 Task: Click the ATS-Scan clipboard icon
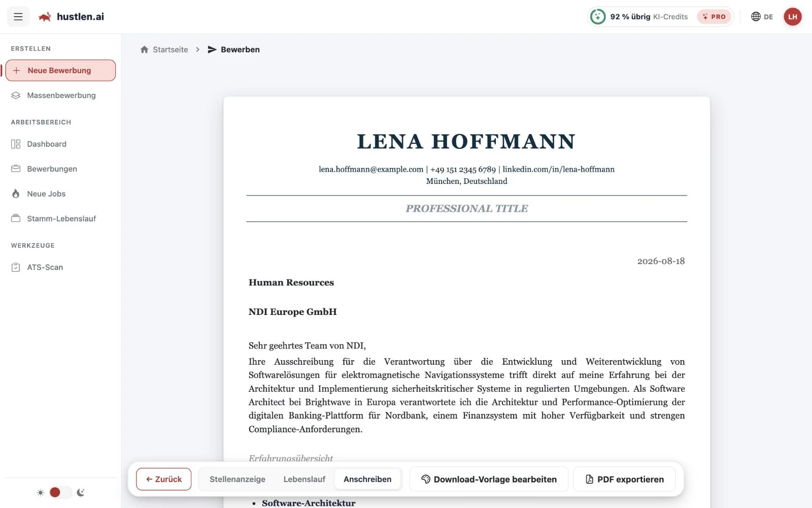16,268
